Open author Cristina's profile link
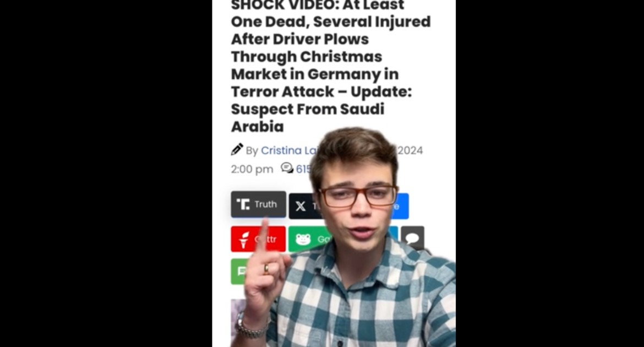 [289, 150]
